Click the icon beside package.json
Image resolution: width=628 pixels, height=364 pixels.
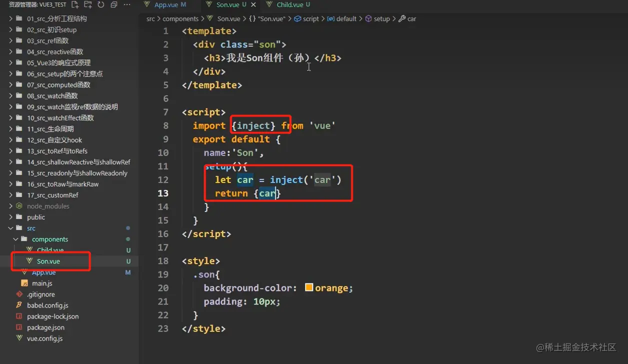20,327
